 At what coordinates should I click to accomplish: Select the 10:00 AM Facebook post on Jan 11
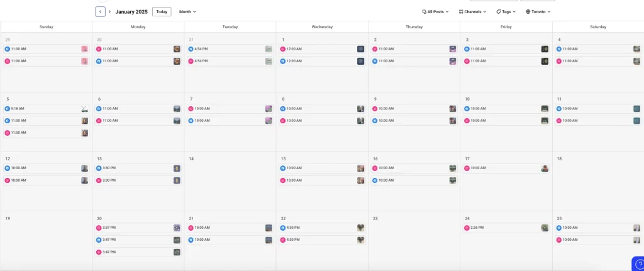tap(598, 109)
